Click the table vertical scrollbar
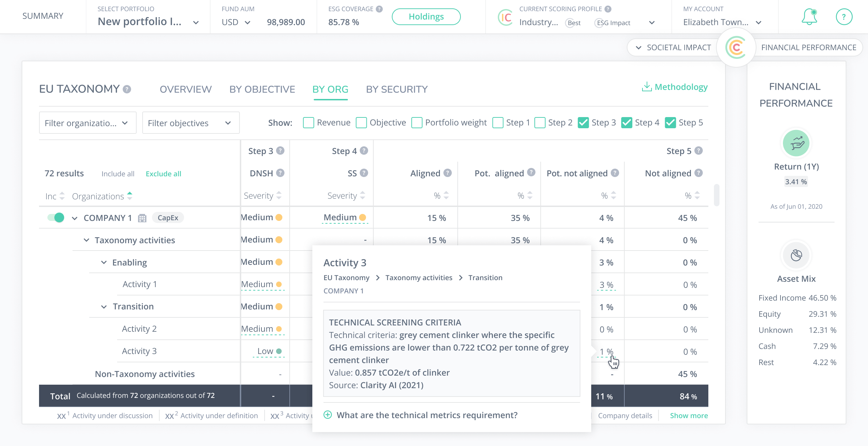Screen dimensions: 868x446 pyautogui.click(x=717, y=195)
